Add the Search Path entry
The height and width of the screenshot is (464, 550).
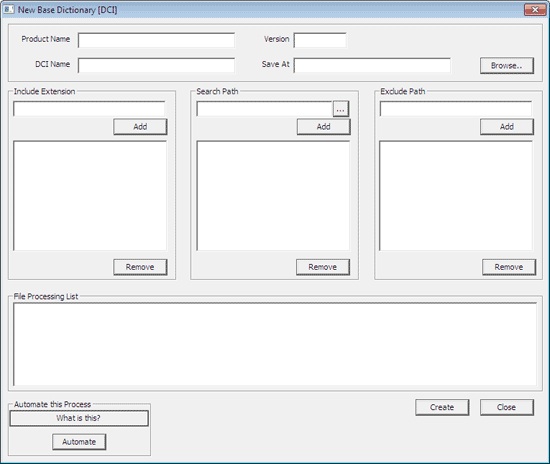pyautogui.click(x=323, y=127)
